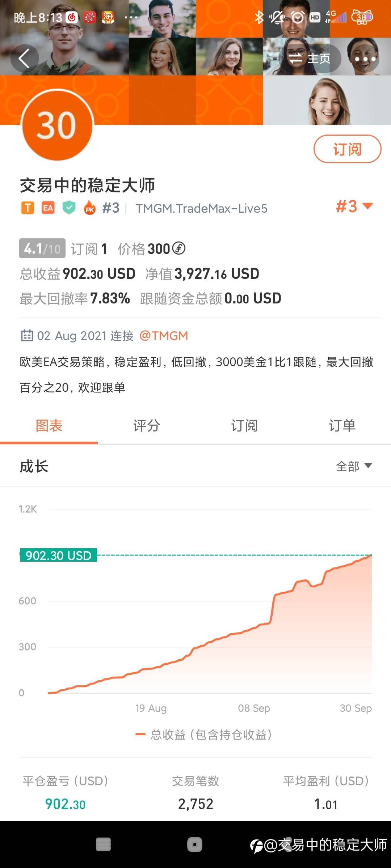Tap the orange T badge icon
This screenshot has width=391, height=868.
click(x=28, y=208)
